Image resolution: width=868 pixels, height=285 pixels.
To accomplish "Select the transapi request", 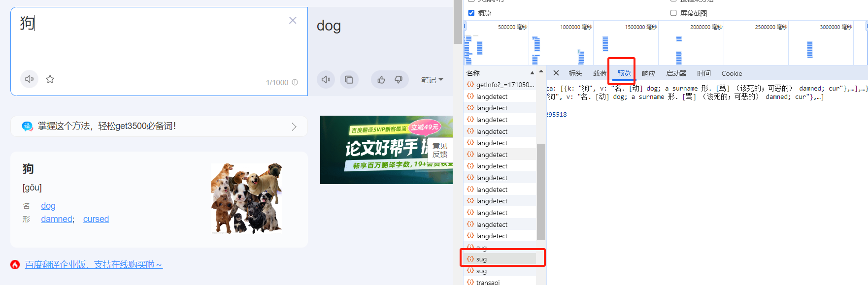I will (500, 282).
